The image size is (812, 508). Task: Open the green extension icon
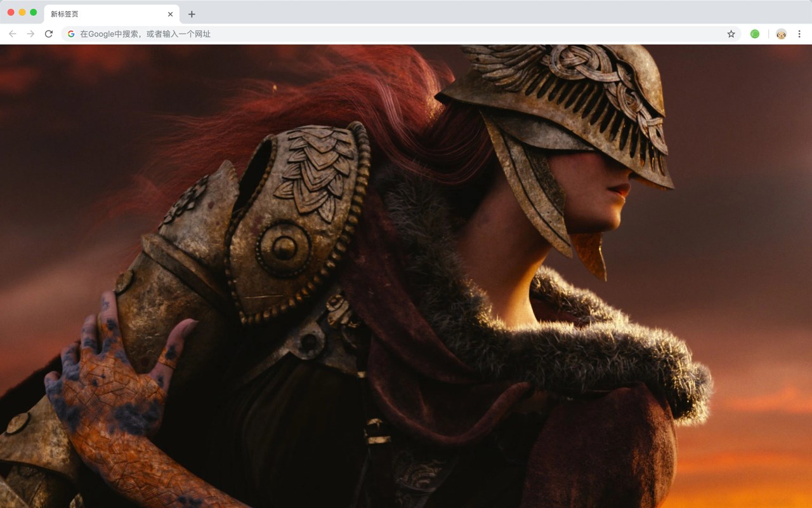tap(755, 34)
